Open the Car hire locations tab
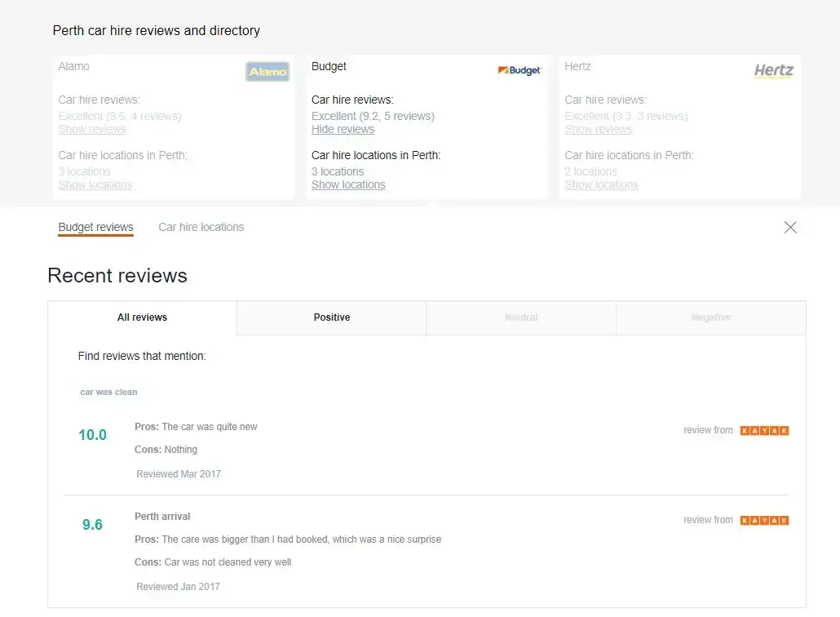Viewport: 840px width, 617px height. click(201, 227)
